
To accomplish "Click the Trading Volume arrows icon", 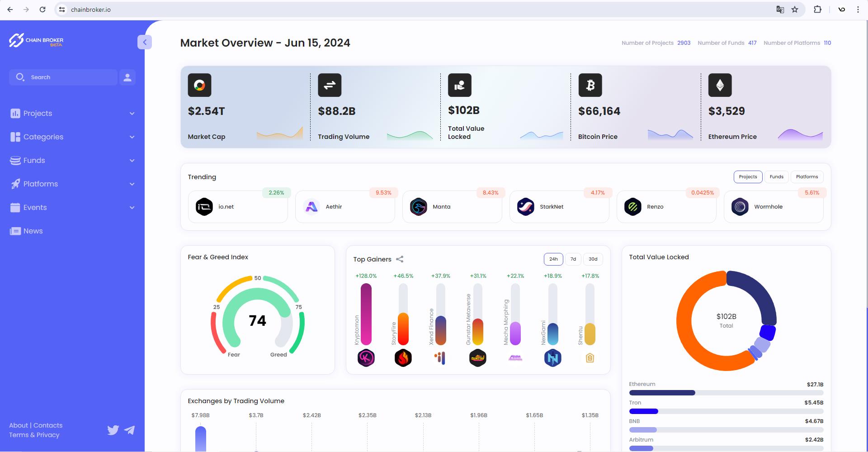I will tap(330, 85).
